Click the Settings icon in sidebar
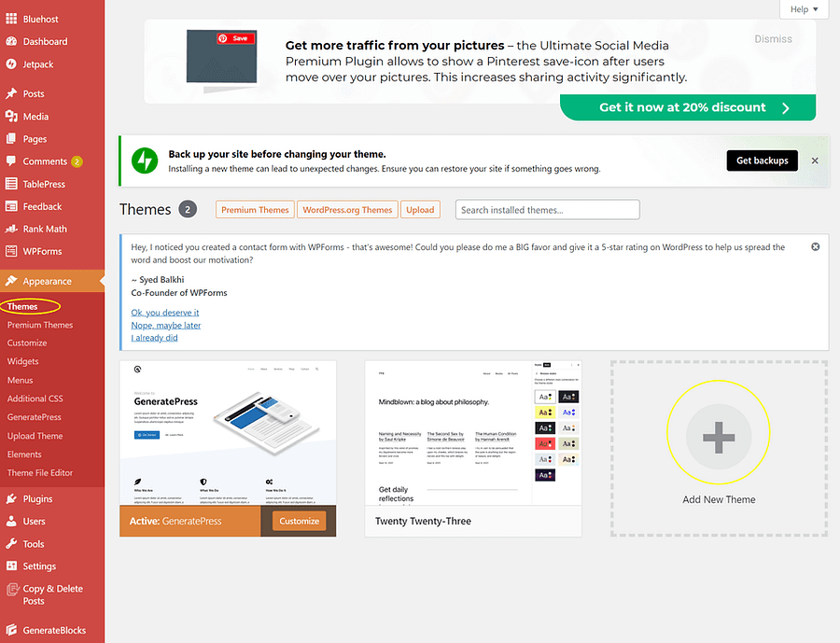This screenshot has height=643, width=840. tap(11, 566)
